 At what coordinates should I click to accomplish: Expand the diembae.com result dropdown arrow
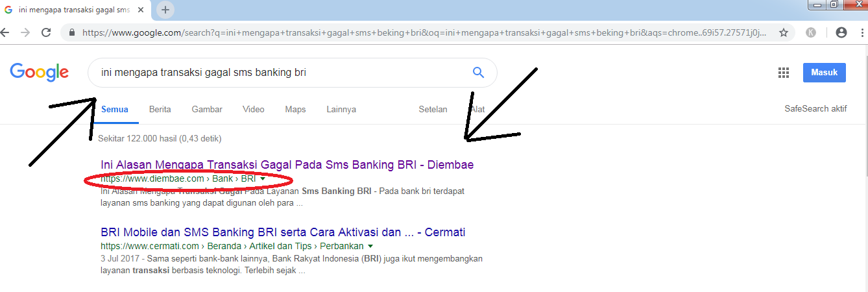(x=263, y=179)
